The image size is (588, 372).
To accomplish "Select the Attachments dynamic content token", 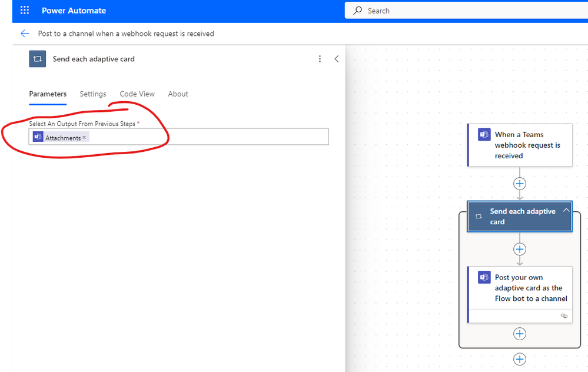I will point(61,137).
